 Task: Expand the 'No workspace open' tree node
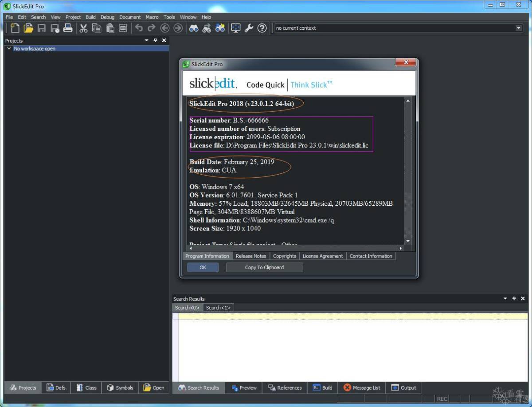(9, 48)
